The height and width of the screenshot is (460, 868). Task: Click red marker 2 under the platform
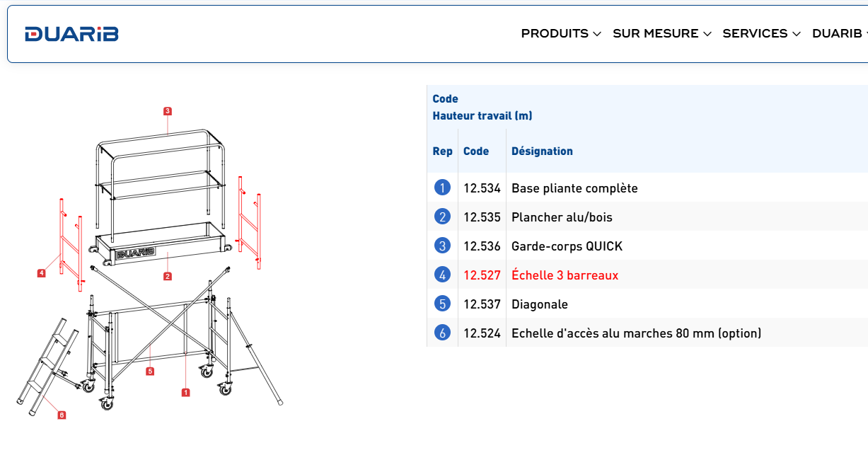pyautogui.click(x=168, y=276)
